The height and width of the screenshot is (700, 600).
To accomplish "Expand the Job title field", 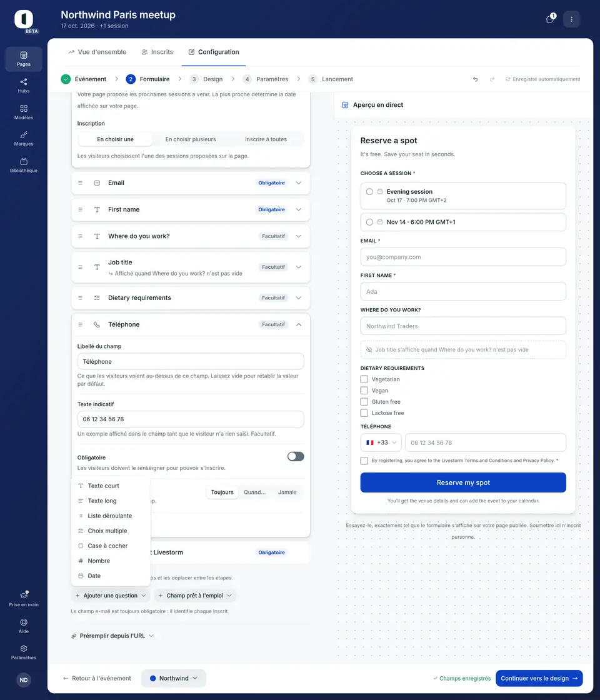I will (x=299, y=267).
